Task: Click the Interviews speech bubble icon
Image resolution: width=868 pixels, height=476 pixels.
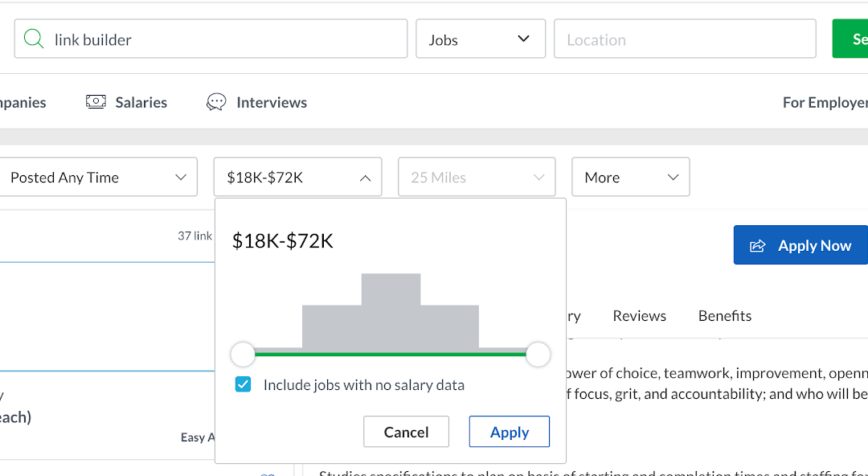Action: click(x=216, y=102)
